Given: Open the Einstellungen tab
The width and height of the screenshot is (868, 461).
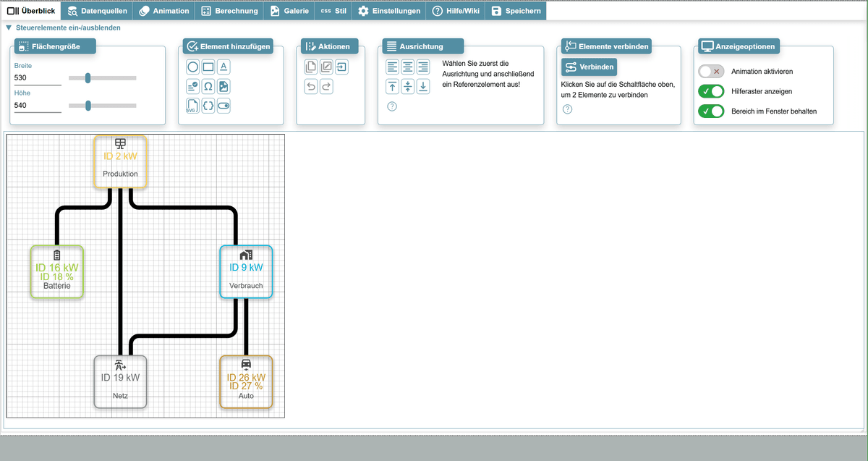Looking at the screenshot, I should coord(389,11).
